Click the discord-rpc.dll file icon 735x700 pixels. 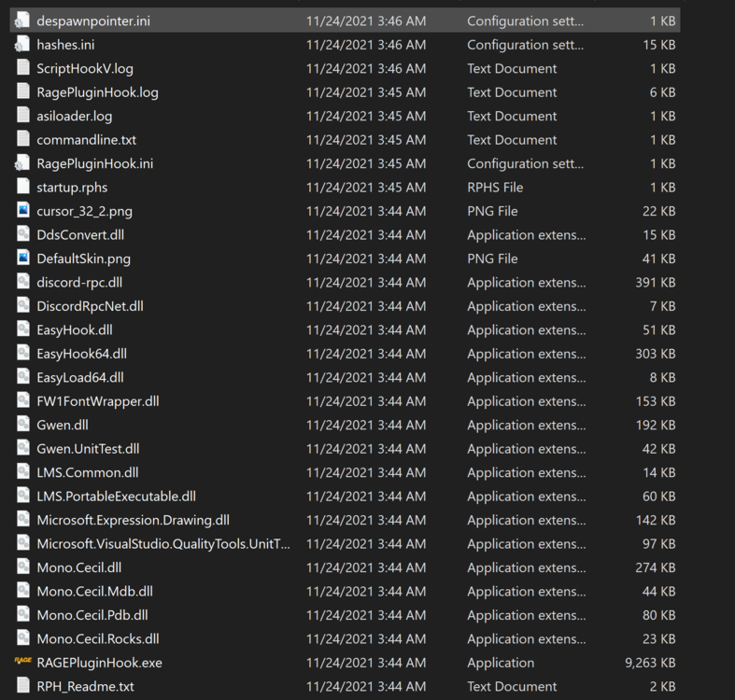(x=23, y=282)
